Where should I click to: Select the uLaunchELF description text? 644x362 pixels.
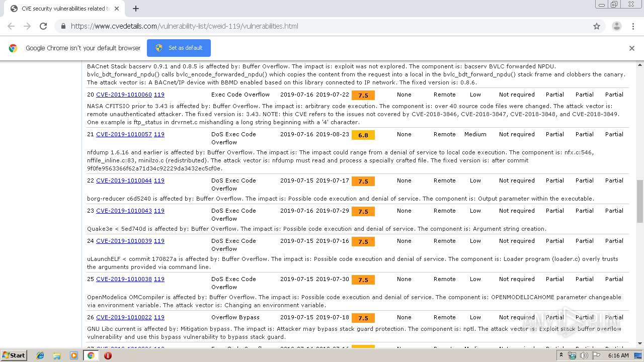click(353, 263)
